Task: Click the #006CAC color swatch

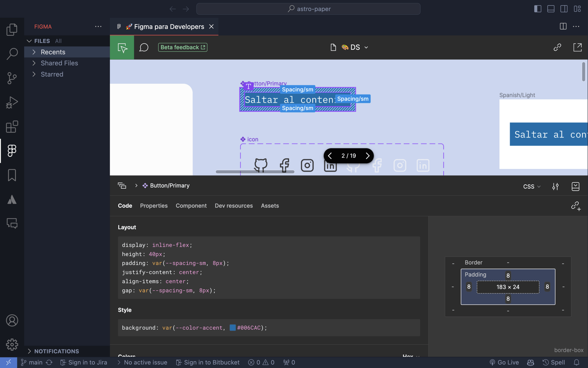Action: click(x=232, y=328)
